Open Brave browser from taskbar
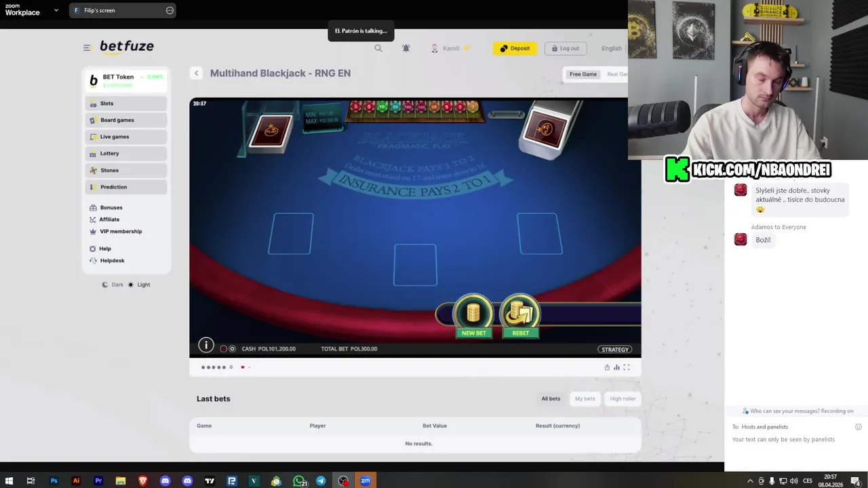 pos(143,481)
